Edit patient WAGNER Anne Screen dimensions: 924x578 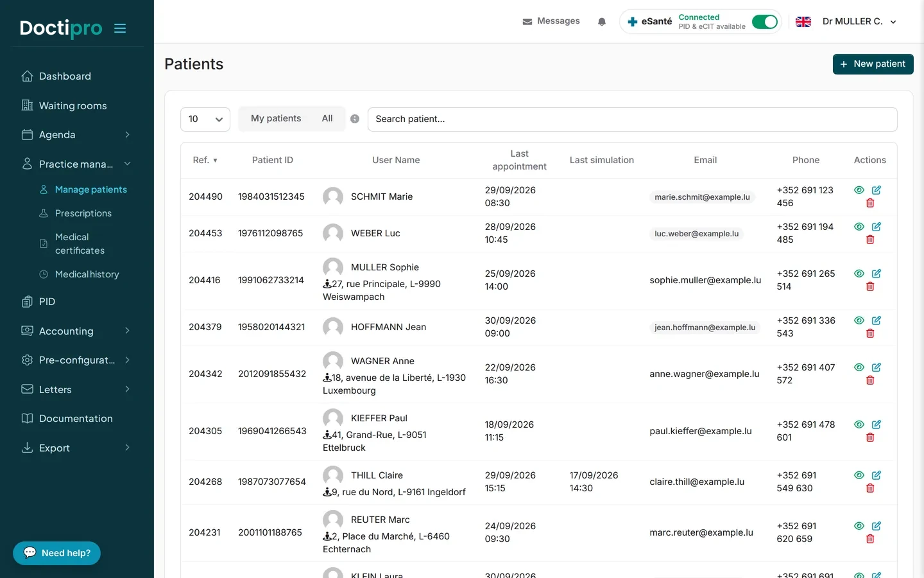point(877,367)
